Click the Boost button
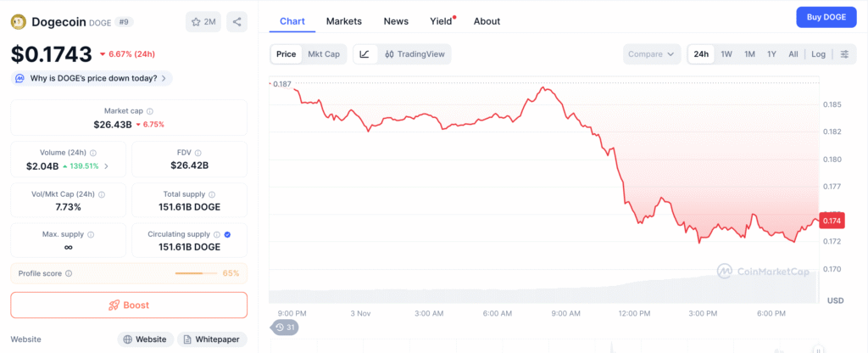This screenshot has height=353, width=868. coord(129,305)
